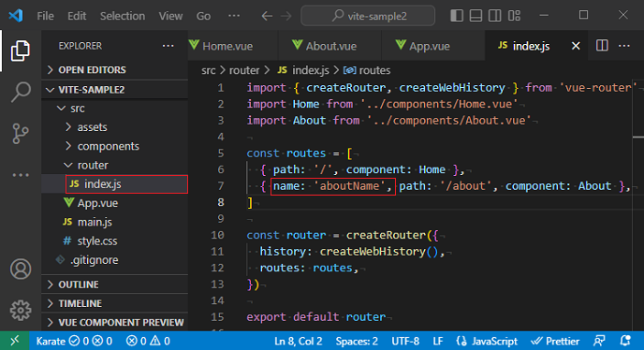Open .gitignore in the explorer
644x350 pixels.
(x=115, y=259)
